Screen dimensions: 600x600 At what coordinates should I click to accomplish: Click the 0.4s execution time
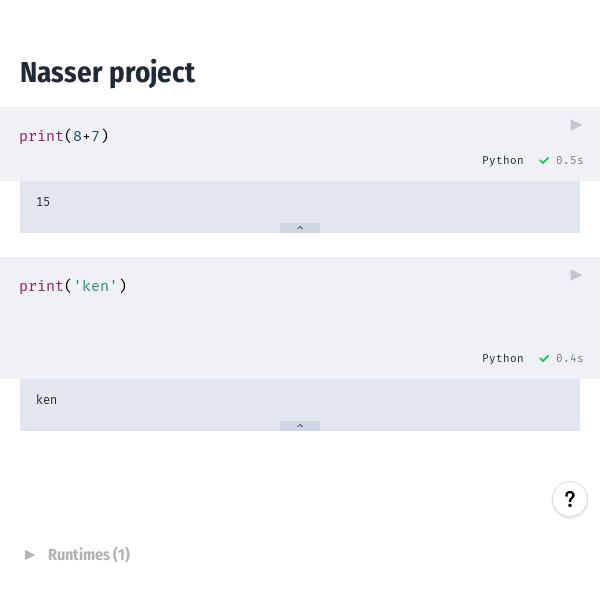(570, 358)
